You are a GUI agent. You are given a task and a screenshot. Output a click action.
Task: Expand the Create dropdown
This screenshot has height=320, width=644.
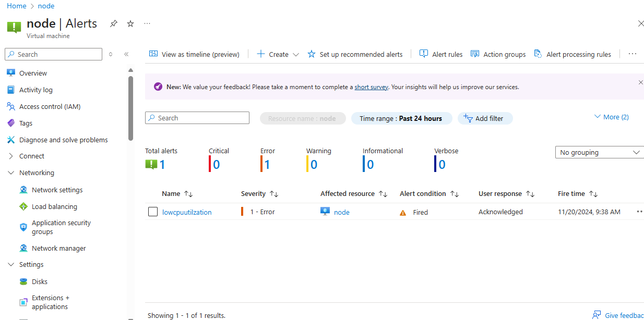278,54
